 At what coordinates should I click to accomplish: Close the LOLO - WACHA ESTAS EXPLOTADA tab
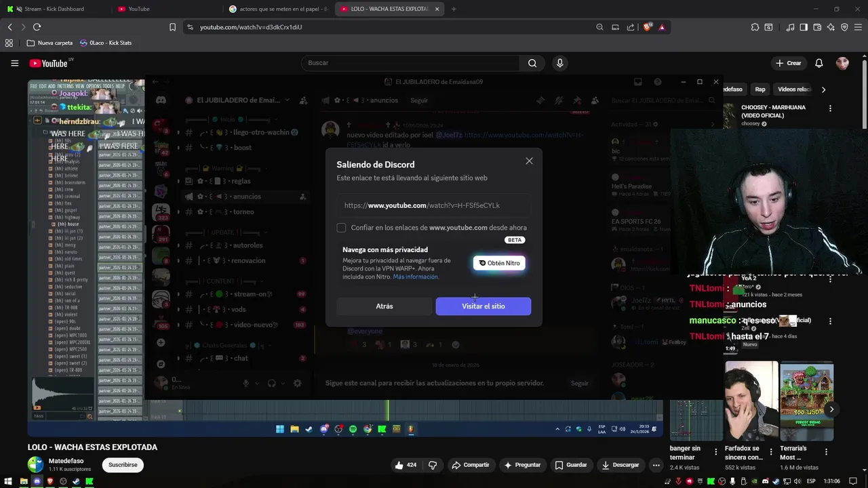437,9
